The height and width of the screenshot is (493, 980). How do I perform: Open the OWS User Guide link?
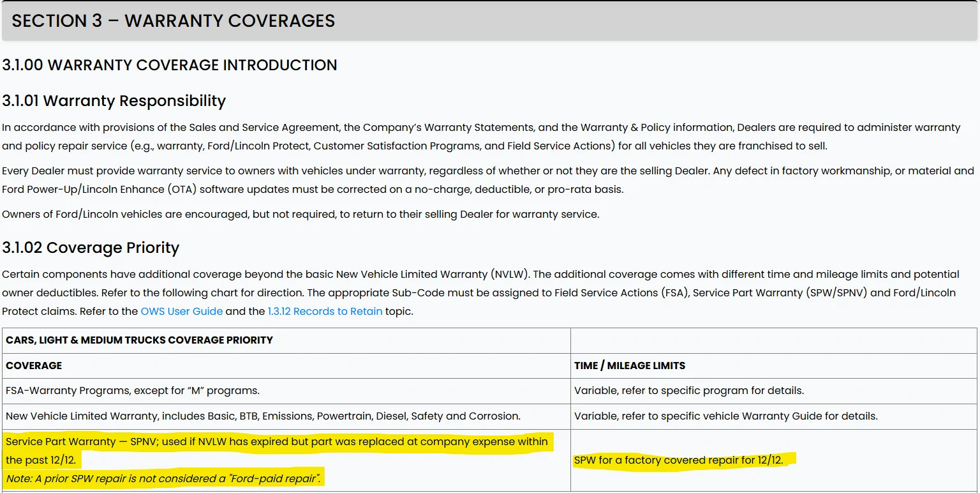[x=182, y=312]
